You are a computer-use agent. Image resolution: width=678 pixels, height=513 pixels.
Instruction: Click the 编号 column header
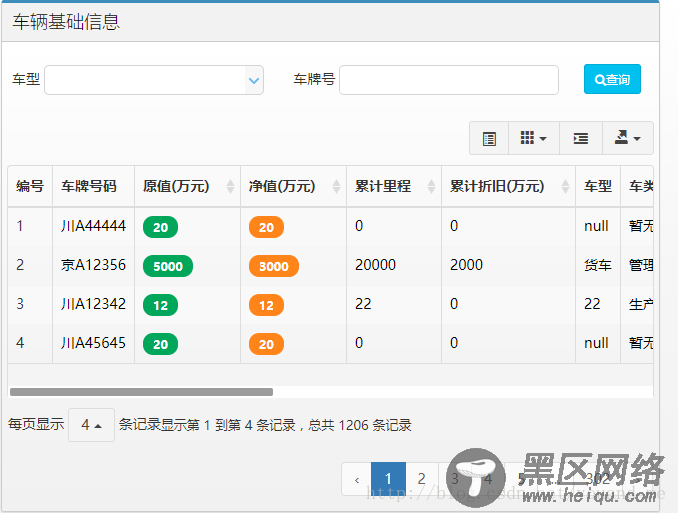tap(30, 186)
